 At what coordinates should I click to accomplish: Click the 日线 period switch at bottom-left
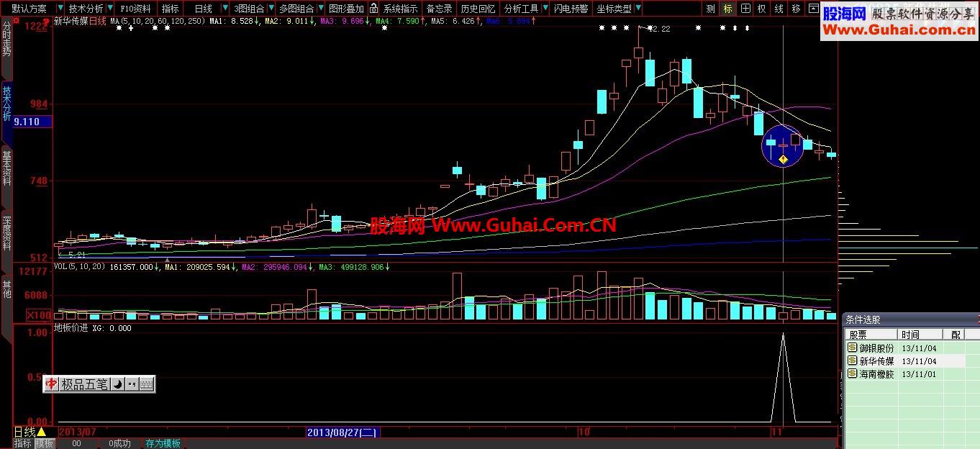(24, 432)
